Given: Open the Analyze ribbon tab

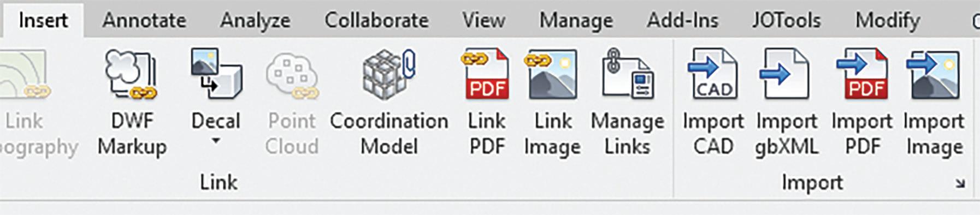Looking at the screenshot, I should (x=255, y=20).
